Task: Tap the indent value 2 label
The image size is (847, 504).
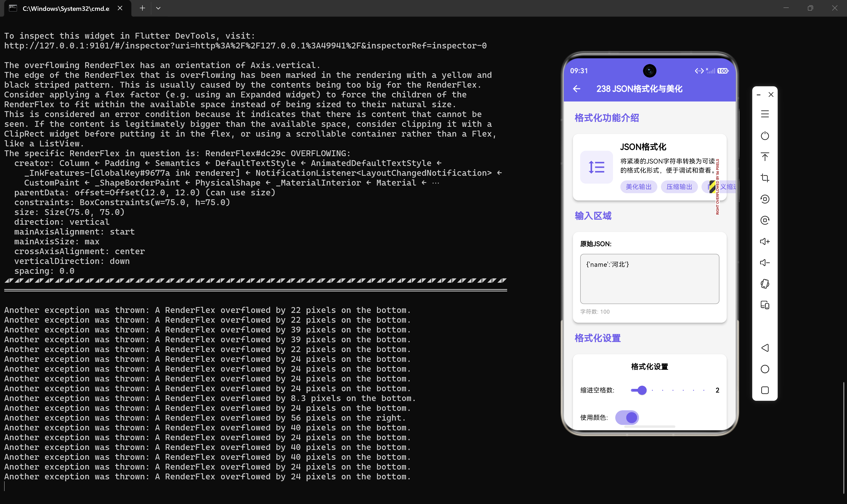Action: [717, 390]
